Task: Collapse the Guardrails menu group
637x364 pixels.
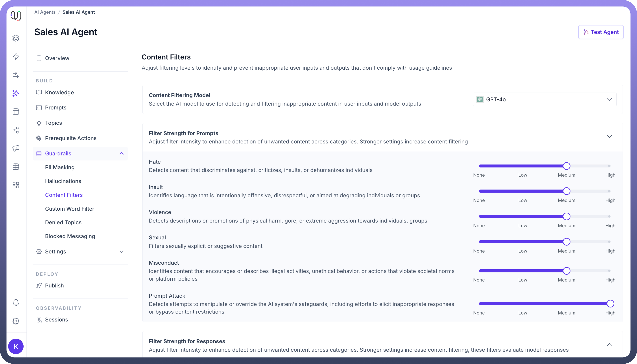Action: pos(122,154)
